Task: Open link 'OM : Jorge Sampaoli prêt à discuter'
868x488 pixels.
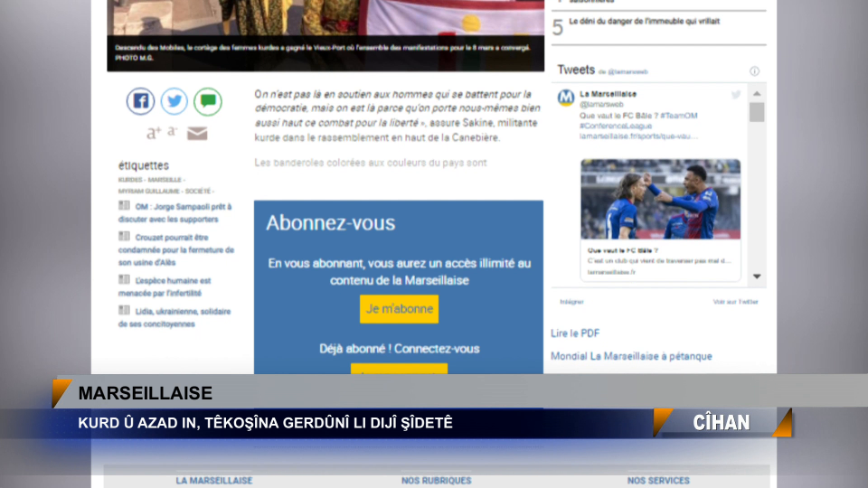Action: [175, 213]
